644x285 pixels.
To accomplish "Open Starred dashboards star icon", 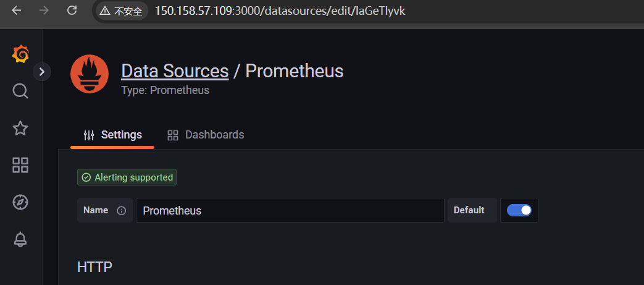I will point(20,129).
